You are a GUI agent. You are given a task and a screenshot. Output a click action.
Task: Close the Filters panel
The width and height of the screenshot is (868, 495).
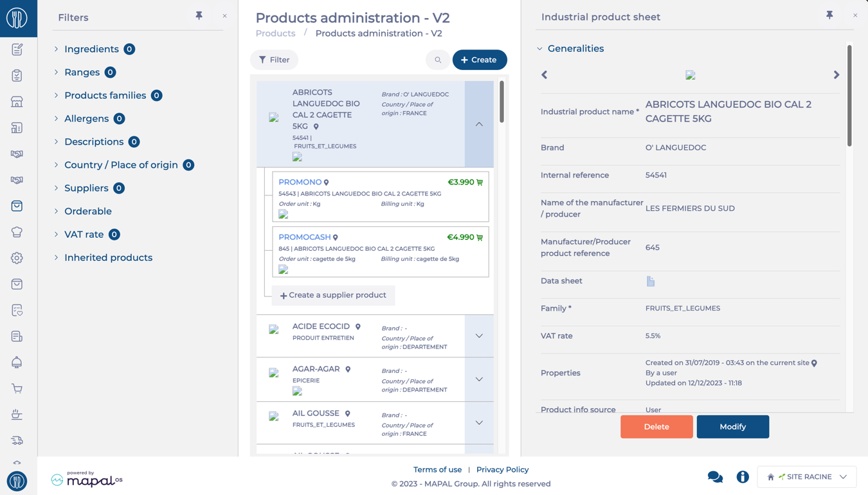click(x=224, y=16)
